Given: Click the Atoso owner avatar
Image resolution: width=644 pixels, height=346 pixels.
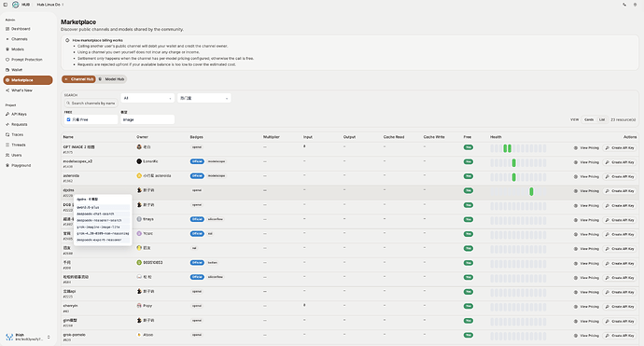Looking at the screenshot, I should pyautogui.click(x=139, y=335).
